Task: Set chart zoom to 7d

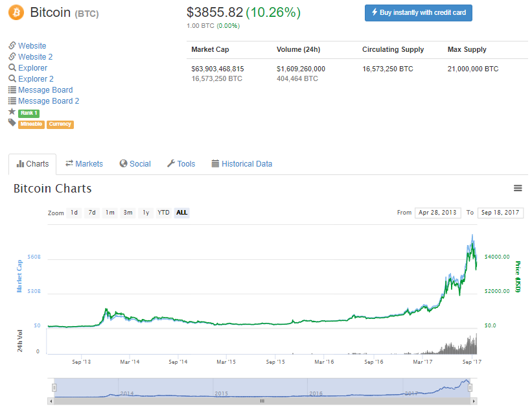Action: click(x=92, y=213)
